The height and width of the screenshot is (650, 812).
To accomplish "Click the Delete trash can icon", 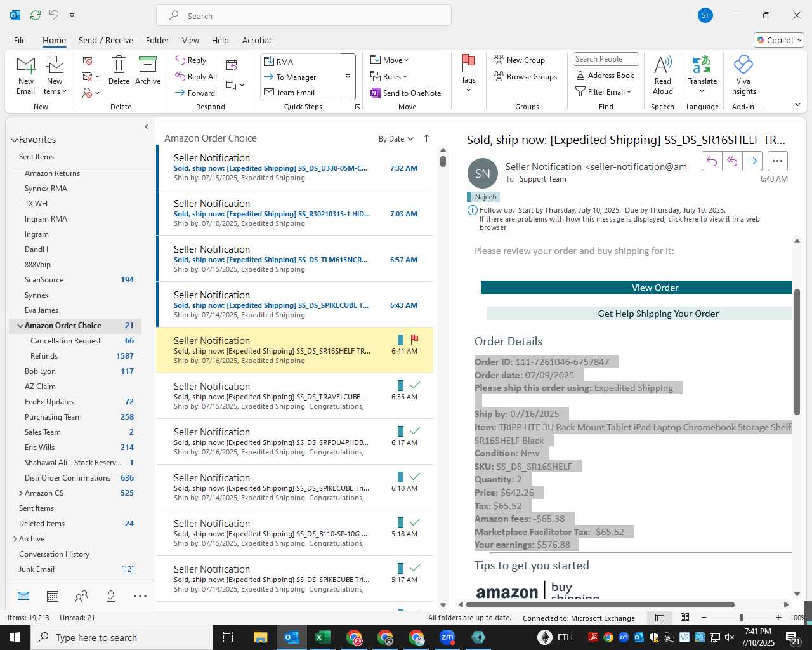I will click(x=119, y=70).
